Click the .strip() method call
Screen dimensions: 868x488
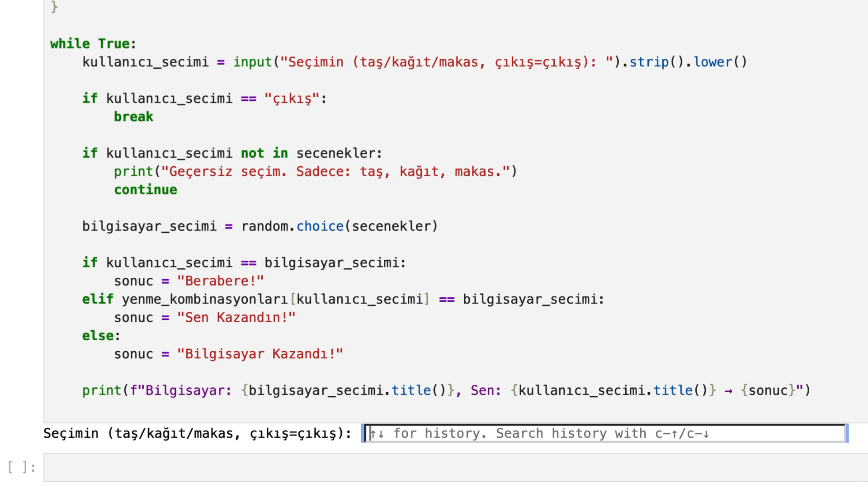pyautogui.click(x=649, y=62)
